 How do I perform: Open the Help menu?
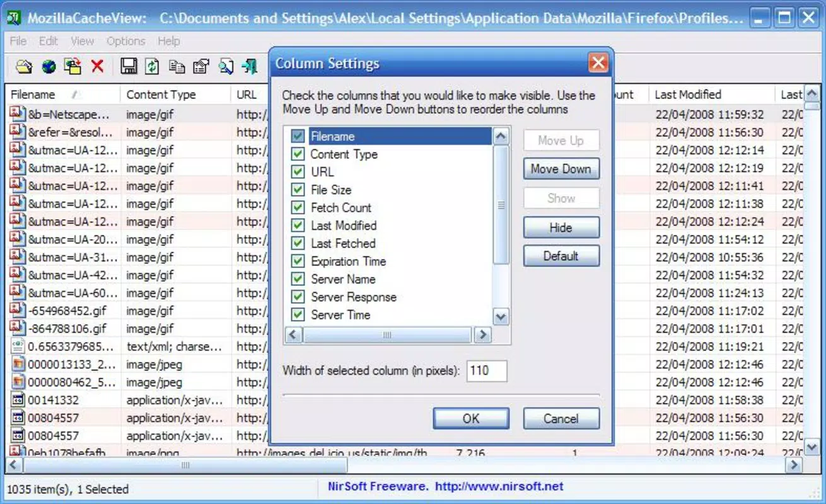[x=168, y=42]
